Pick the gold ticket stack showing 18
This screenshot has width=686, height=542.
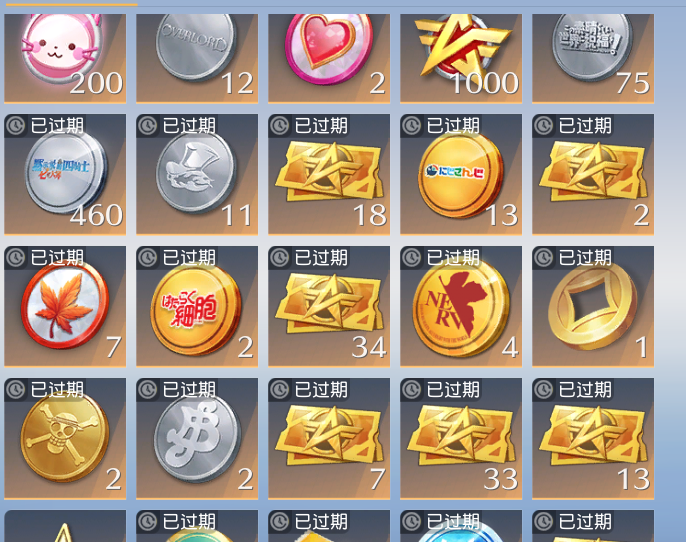point(329,175)
